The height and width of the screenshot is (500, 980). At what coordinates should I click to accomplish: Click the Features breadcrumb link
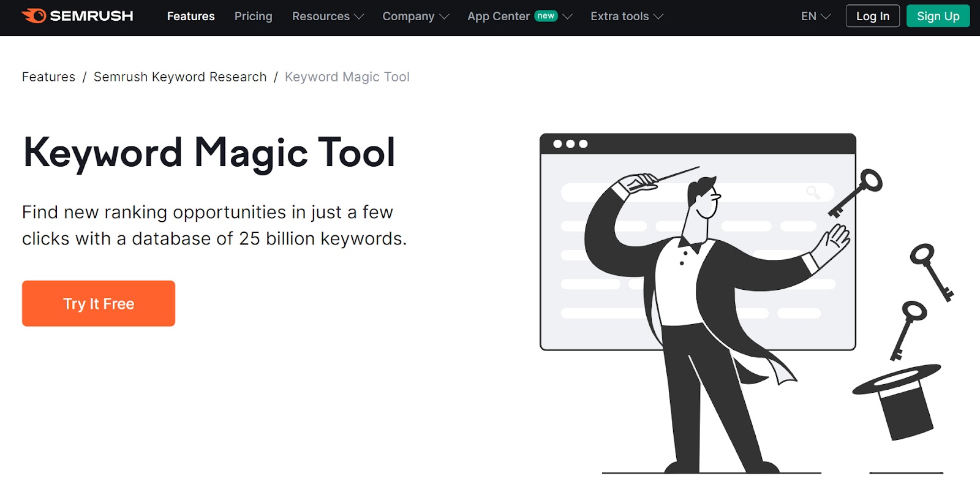[x=48, y=77]
